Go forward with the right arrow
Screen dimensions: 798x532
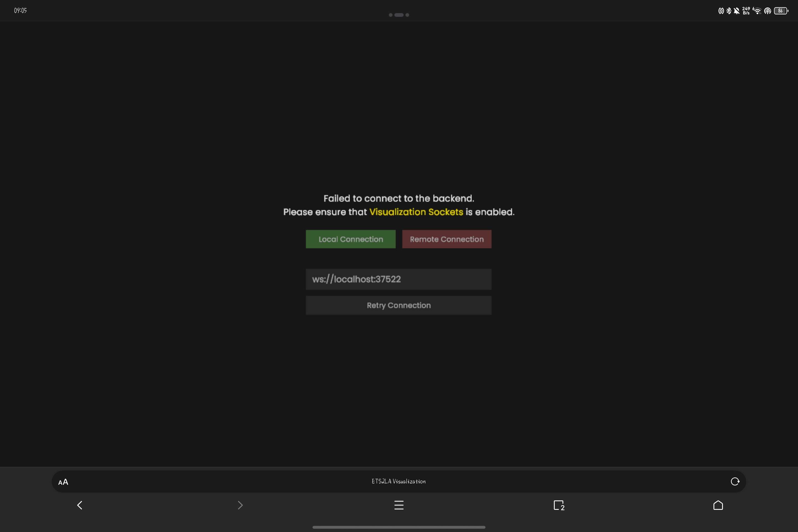tap(240, 505)
